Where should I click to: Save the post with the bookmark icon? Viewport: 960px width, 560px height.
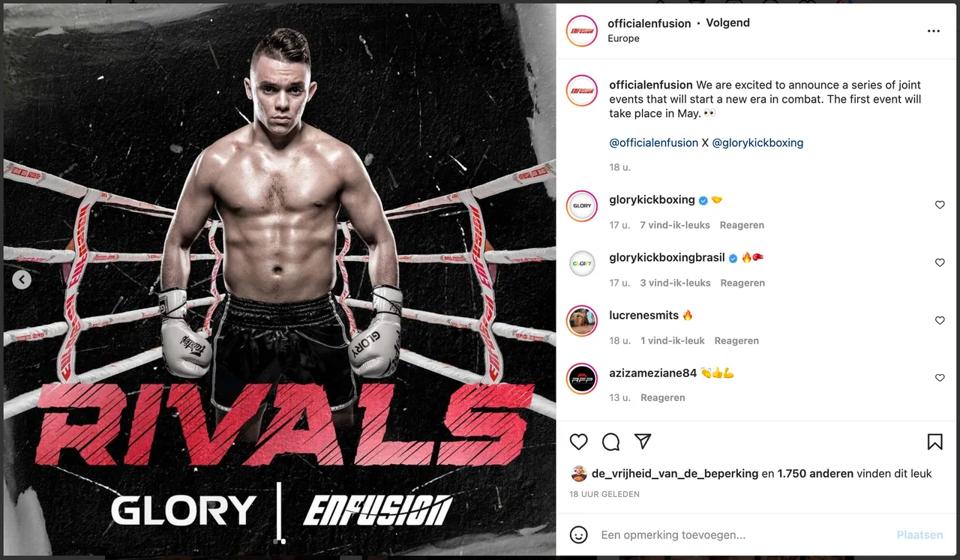(x=934, y=442)
